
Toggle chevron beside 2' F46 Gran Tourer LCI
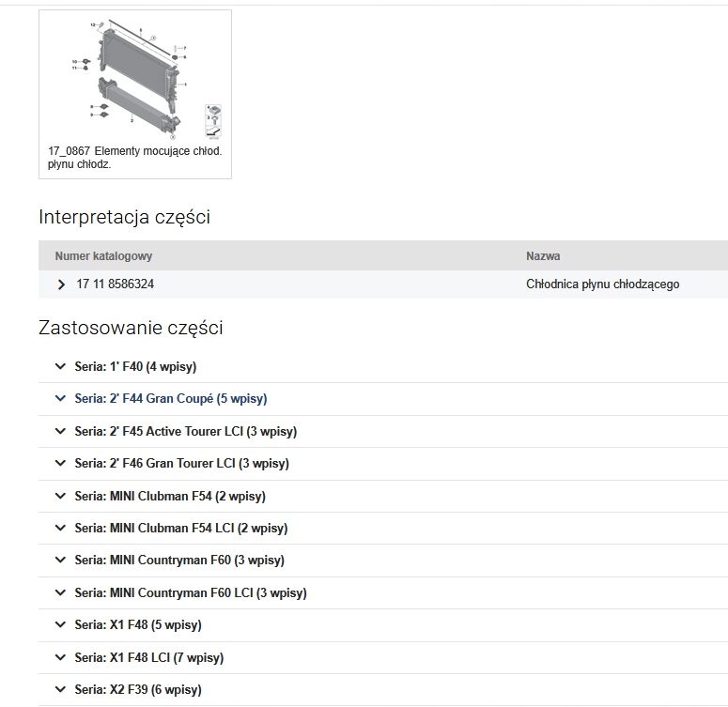[x=61, y=464]
